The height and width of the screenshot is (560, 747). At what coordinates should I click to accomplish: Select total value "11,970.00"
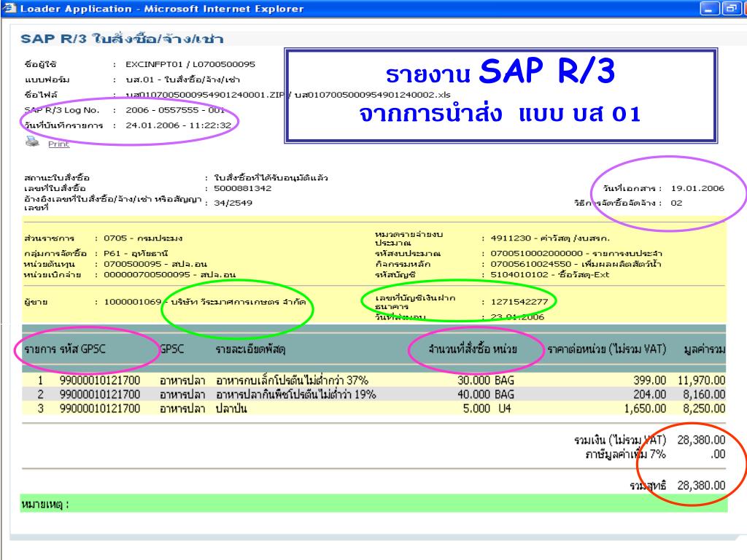click(x=701, y=381)
